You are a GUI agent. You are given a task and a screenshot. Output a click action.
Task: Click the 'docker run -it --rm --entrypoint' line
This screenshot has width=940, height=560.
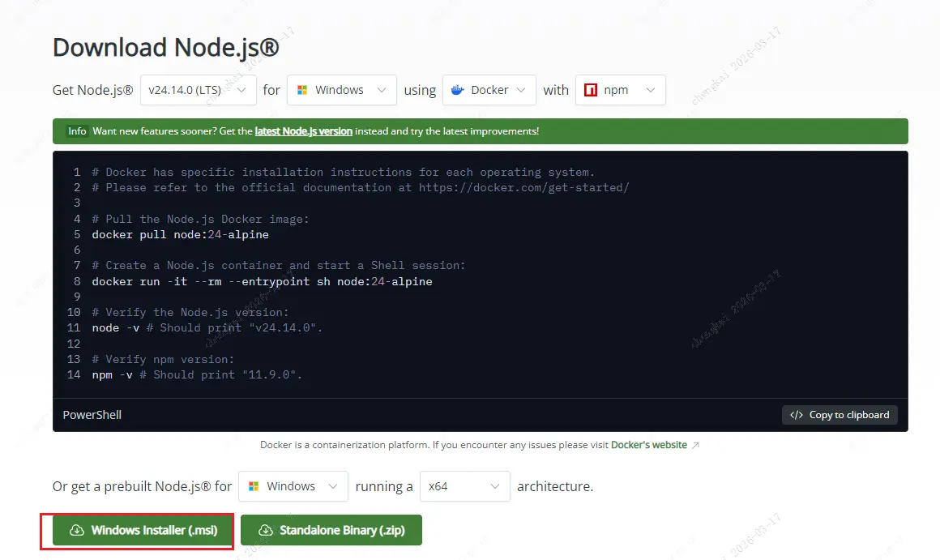point(262,281)
